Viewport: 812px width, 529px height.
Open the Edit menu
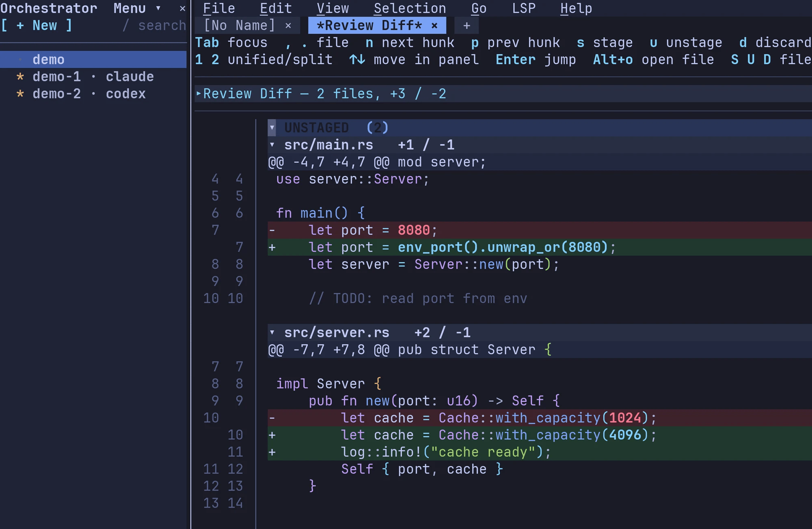tap(276, 9)
